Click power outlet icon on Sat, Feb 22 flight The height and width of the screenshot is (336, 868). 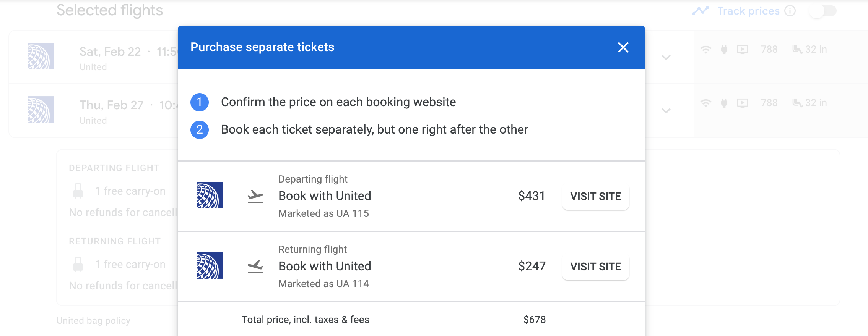(724, 49)
